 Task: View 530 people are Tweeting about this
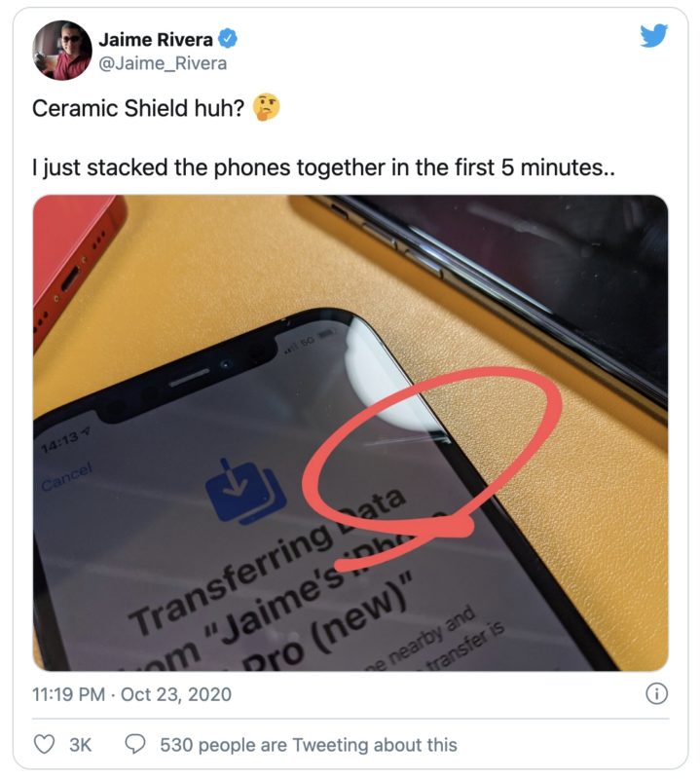(x=308, y=745)
